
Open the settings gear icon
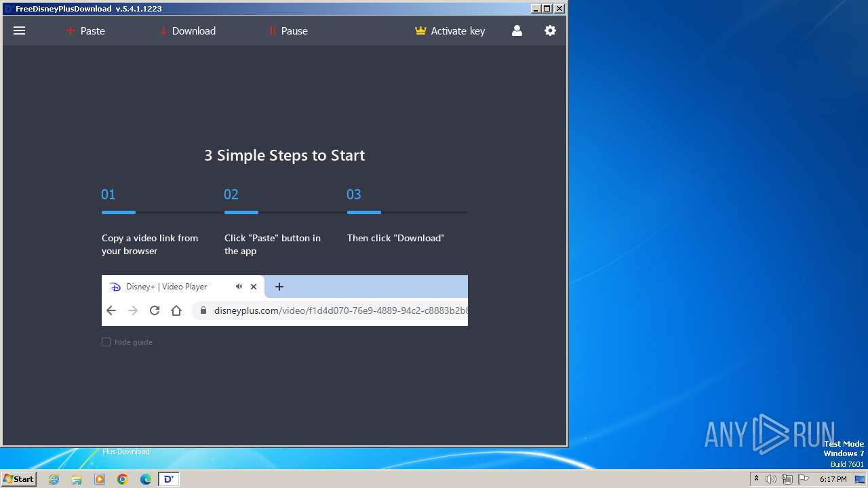click(x=550, y=30)
